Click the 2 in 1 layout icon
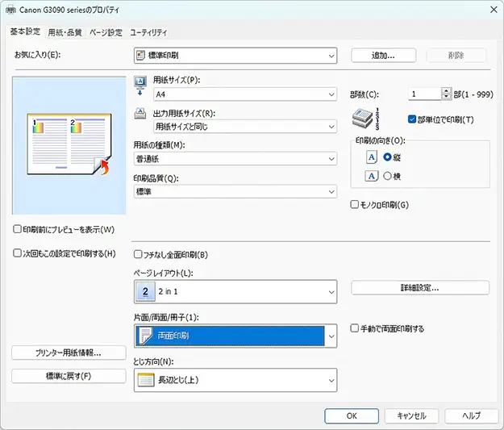This screenshot has height=430, width=504. pyautogui.click(x=145, y=292)
